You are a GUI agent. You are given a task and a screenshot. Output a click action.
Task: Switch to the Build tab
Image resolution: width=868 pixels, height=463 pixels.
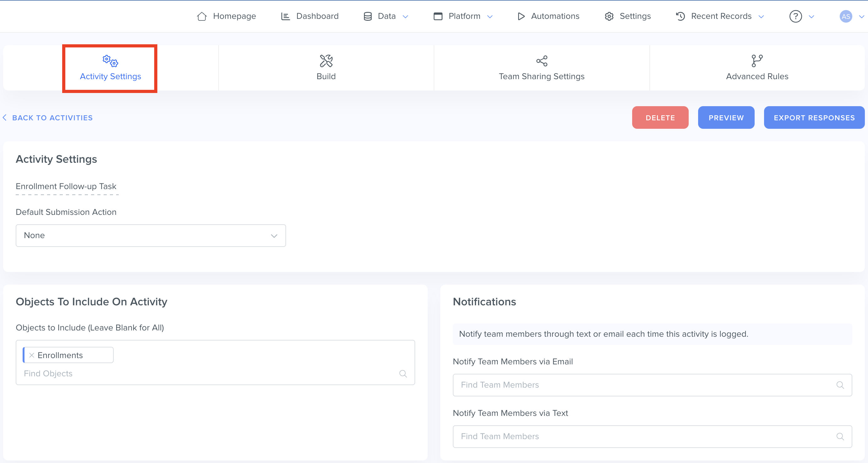pos(326,68)
